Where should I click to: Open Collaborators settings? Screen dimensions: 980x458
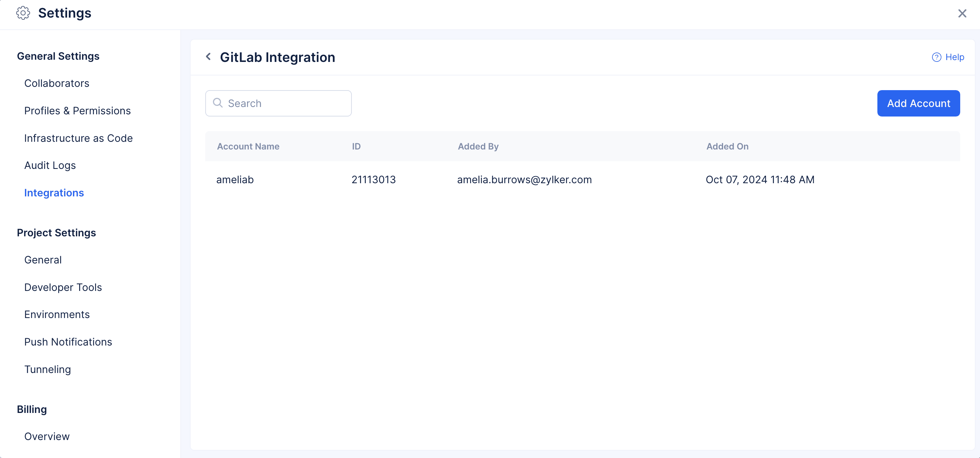pos(57,83)
